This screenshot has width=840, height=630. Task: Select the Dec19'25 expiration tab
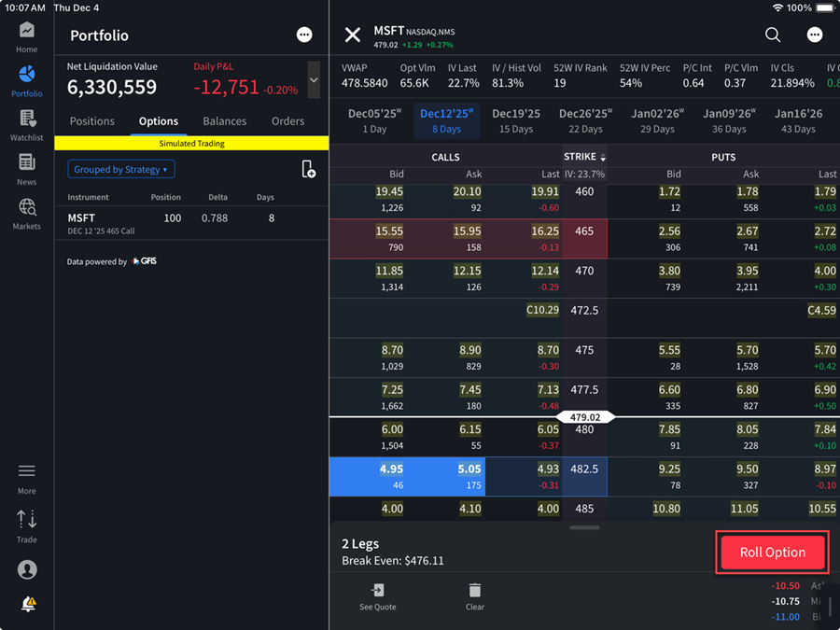click(x=516, y=120)
